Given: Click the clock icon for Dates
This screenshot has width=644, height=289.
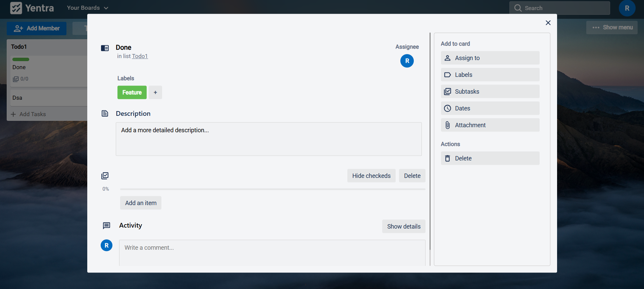Looking at the screenshot, I should pyautogui.click(x=447, y=108).
